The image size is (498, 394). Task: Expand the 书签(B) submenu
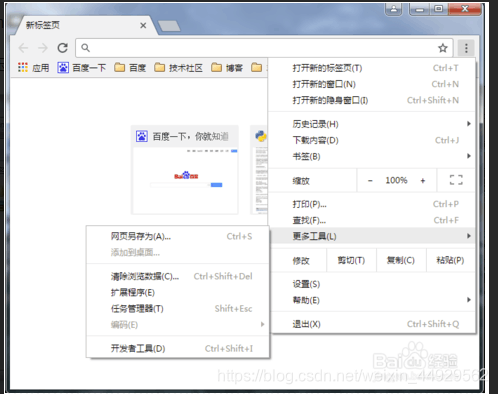pos(372,156)
